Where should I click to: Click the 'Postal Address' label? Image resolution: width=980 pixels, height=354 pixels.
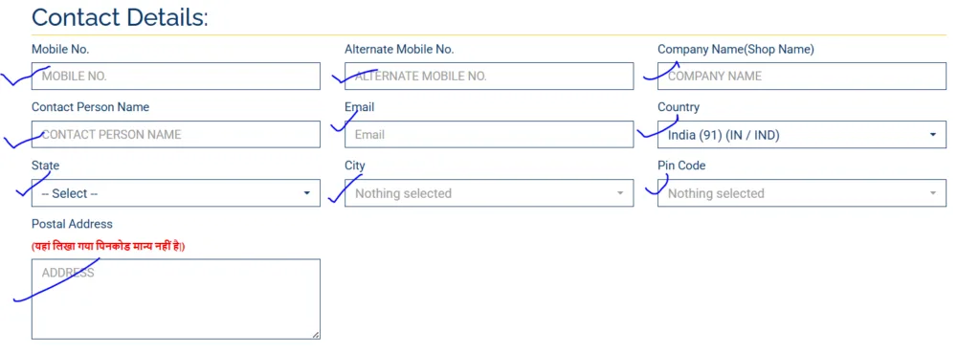click(x=72, y=224)
